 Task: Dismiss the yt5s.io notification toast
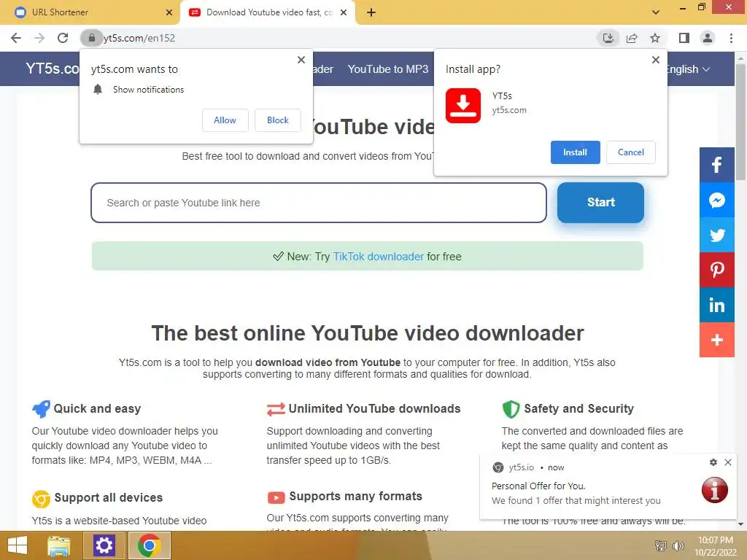pyautogui.click(x=728, y=462)
